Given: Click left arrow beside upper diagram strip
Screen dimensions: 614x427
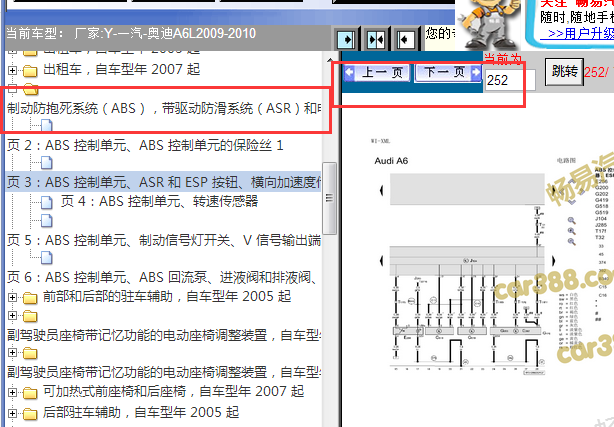Looking at the screenshot, I should pyautogui.click(x=382, y=191).
